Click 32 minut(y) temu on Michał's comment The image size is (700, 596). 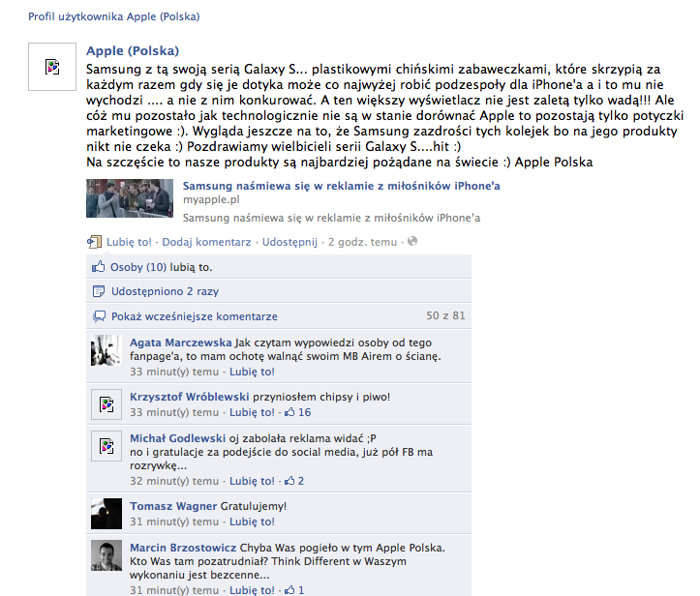click(x=174, y=481)
